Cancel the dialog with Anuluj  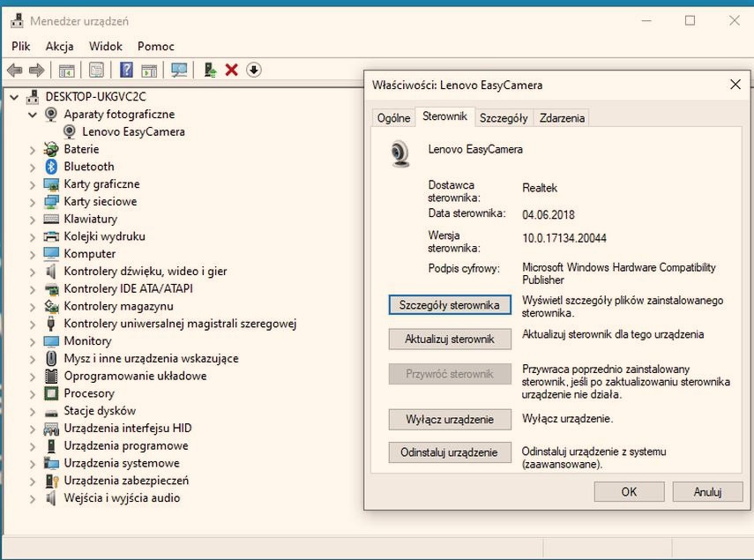tap(707, 492)
